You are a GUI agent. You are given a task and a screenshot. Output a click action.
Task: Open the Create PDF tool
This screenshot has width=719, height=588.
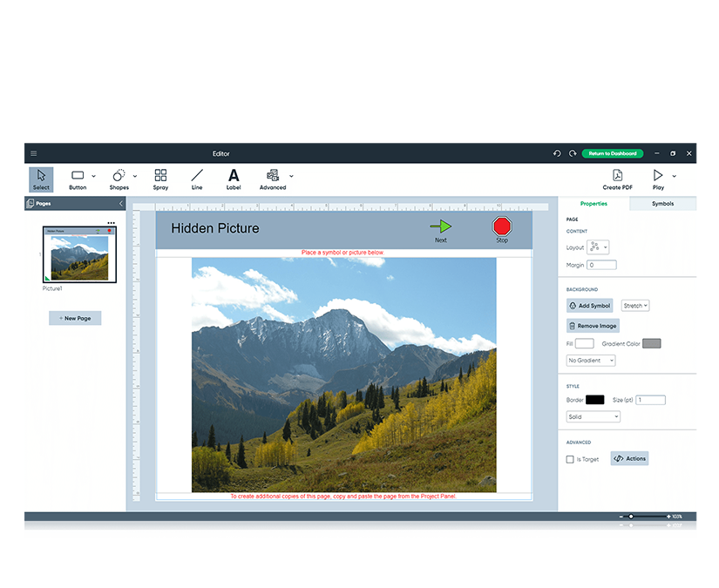tap(617, 179)
